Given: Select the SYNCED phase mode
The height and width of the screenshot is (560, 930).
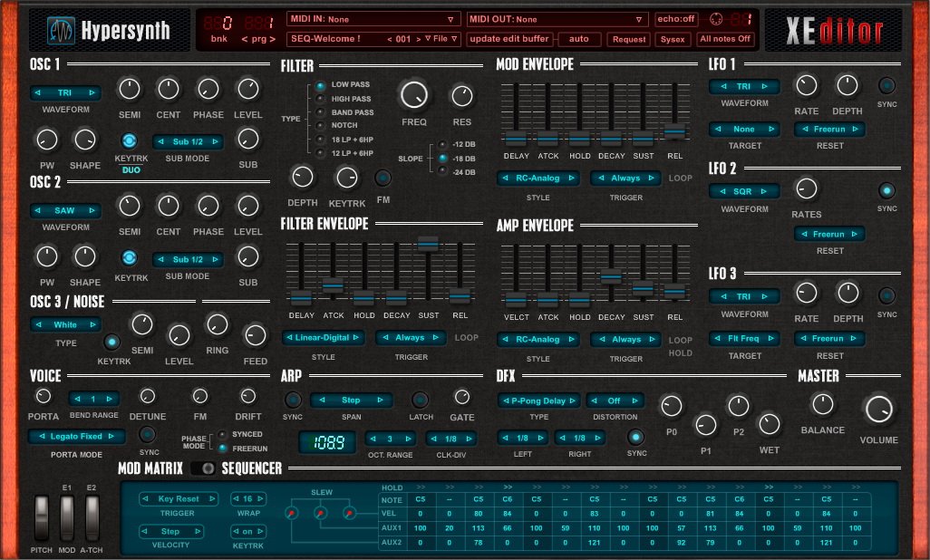Looking at the screenshot, I should pyautogui.click(x=222, y=434).
